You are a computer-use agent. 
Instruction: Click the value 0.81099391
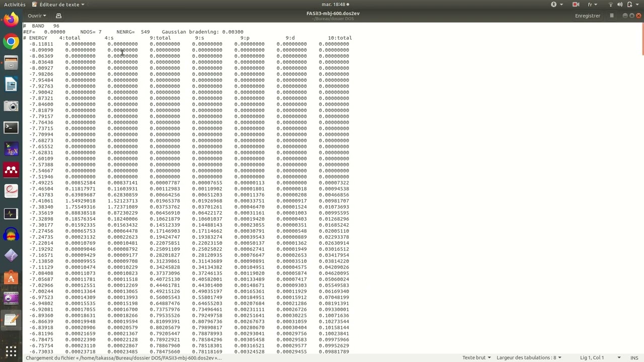[165, 321]
